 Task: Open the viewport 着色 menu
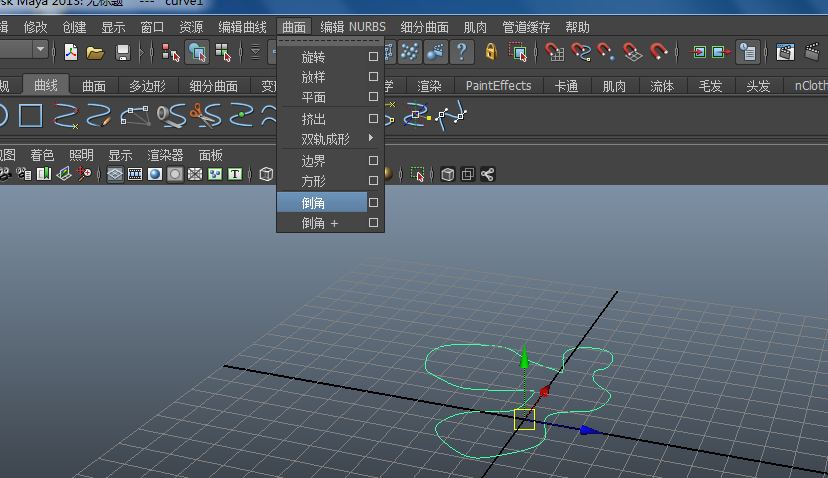42,155
